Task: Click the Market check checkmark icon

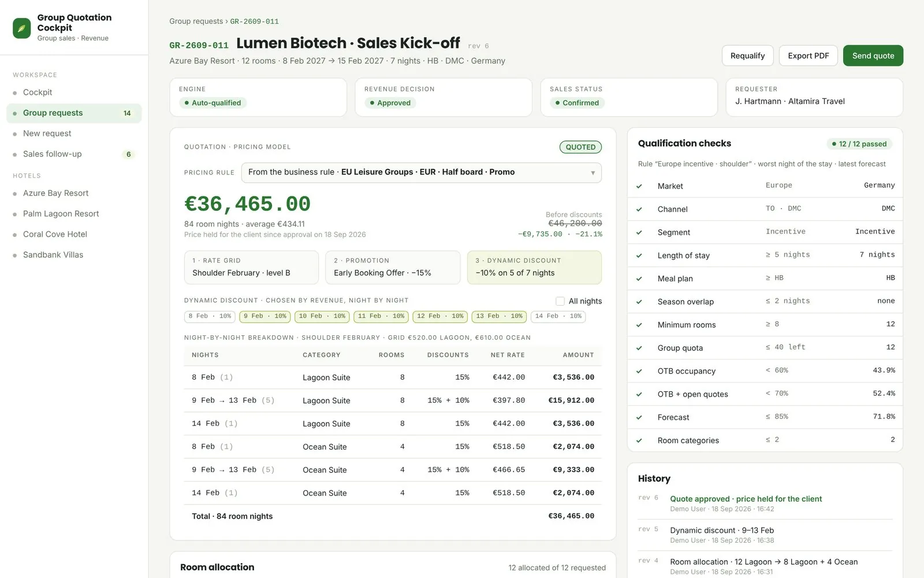Action: click(639, 186)
